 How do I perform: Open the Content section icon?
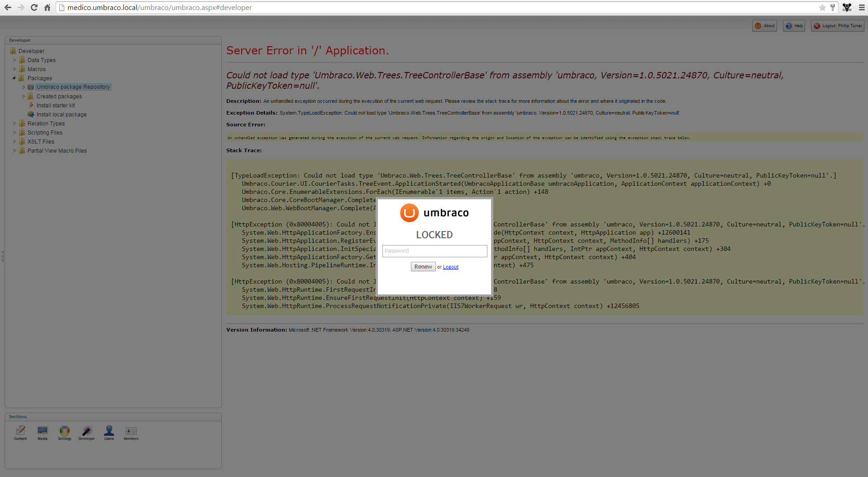tap(20, 433)
